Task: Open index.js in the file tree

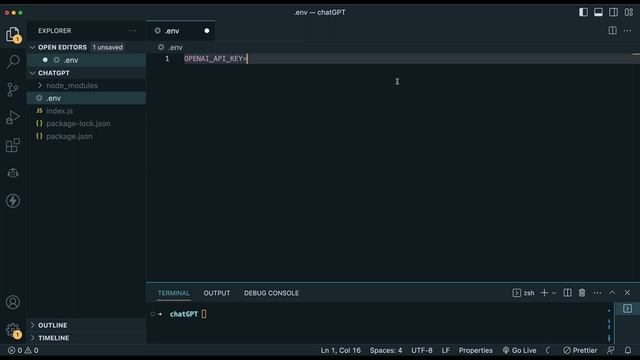Action: pyautogui.click(x=87, y=111)
